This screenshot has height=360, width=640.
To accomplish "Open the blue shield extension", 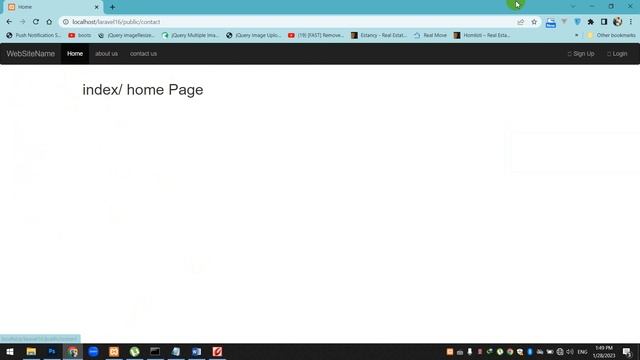I will [577, 22].
